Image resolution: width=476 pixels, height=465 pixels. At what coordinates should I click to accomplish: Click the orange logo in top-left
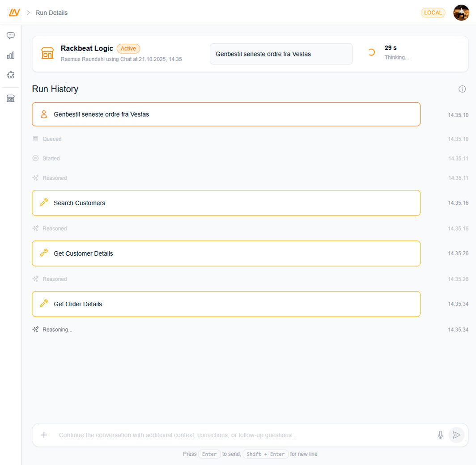[14, 13]
